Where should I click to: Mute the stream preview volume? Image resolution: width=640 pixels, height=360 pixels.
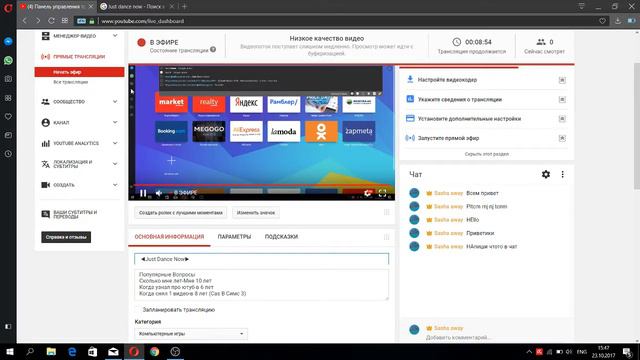pos(159,193)
